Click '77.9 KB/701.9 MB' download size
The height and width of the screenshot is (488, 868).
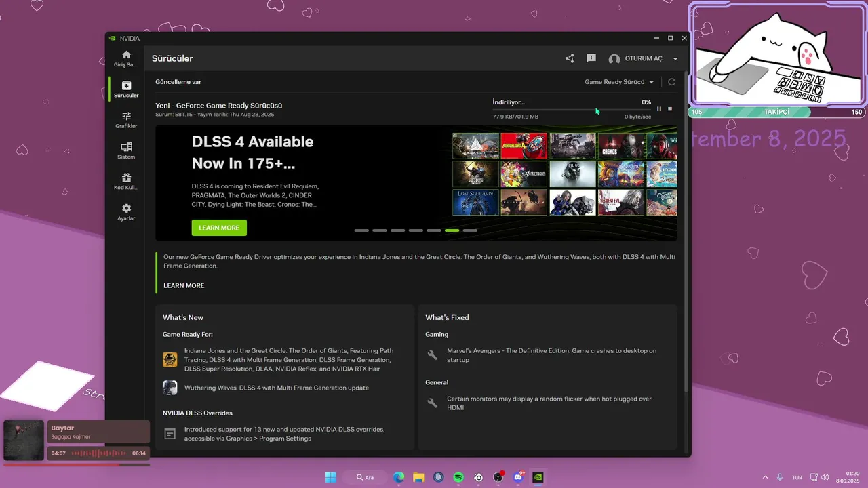(x=515, y=117)
